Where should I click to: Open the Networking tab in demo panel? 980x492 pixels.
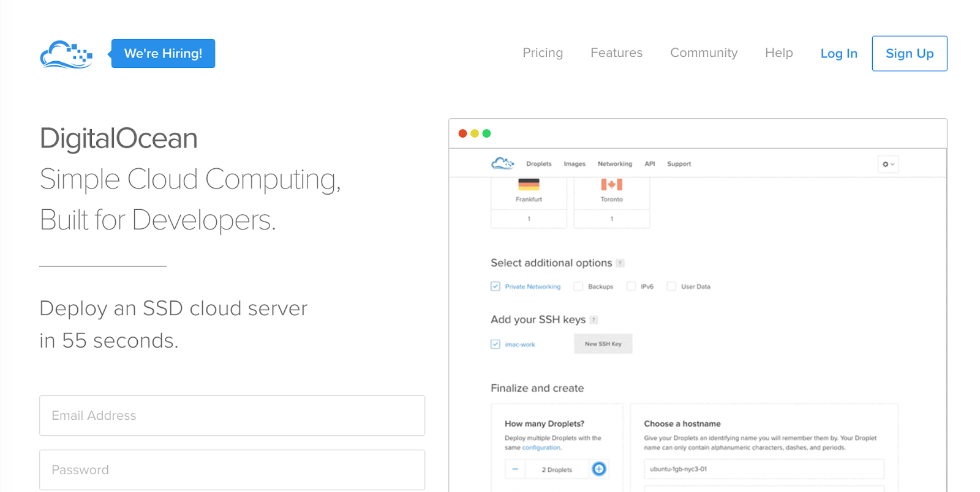click(615, 164)
